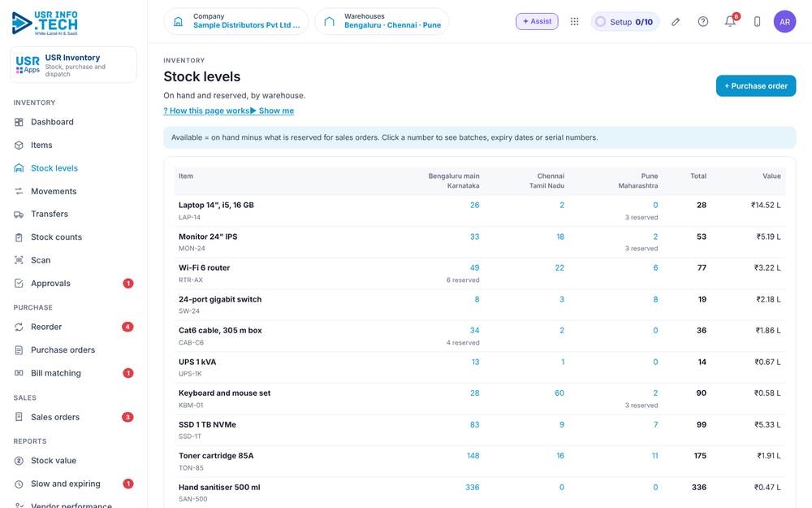The height and width of the screenshot is (508, 812).
Task: Click the Value column header
Action: tap(771, 176)
